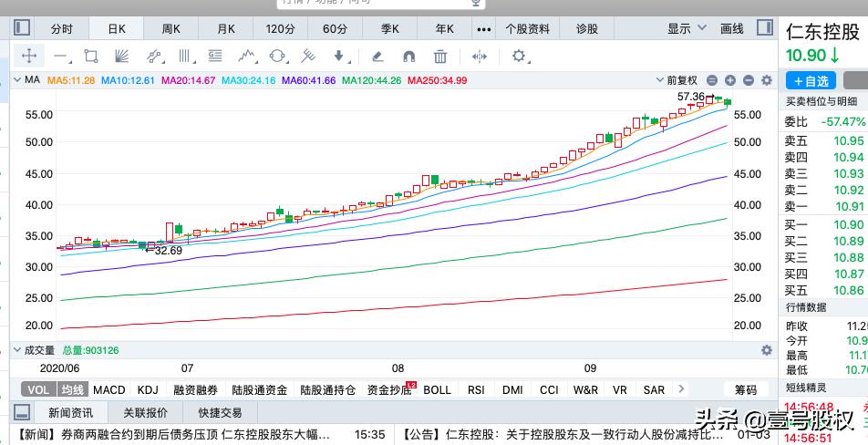Open the 个股资料 tab

pyautogui.click(x=528, y=29)
